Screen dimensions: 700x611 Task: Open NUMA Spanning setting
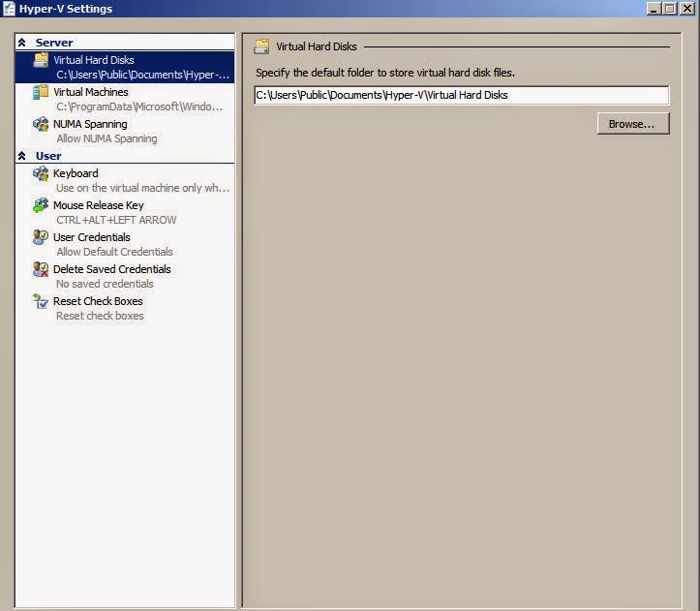click(125, 132)
